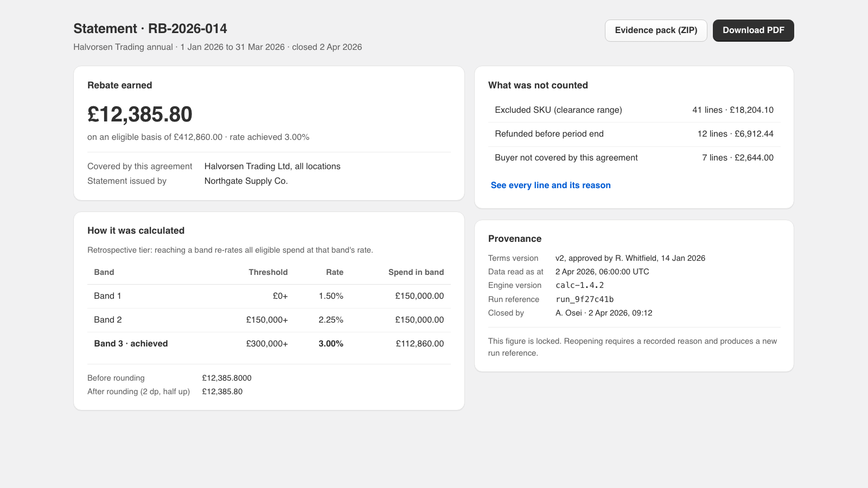Click the Spend in band header
The image size is (868, 488).
click(416, 272)
